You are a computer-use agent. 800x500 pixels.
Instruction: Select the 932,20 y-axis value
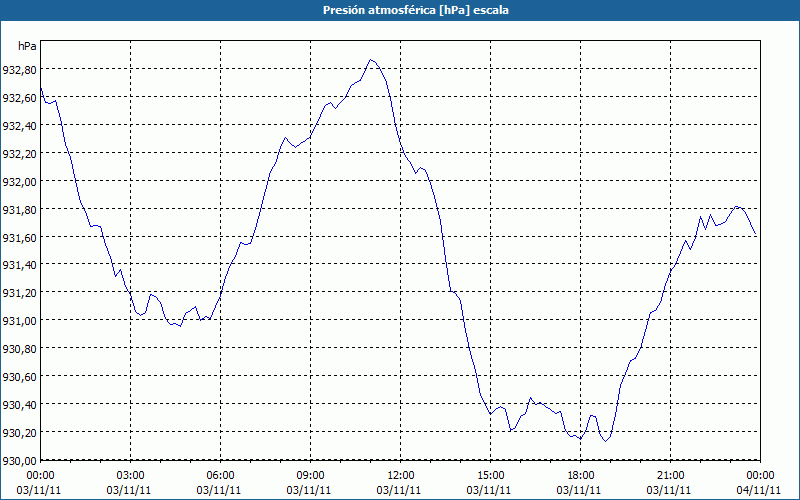(19, 154)
